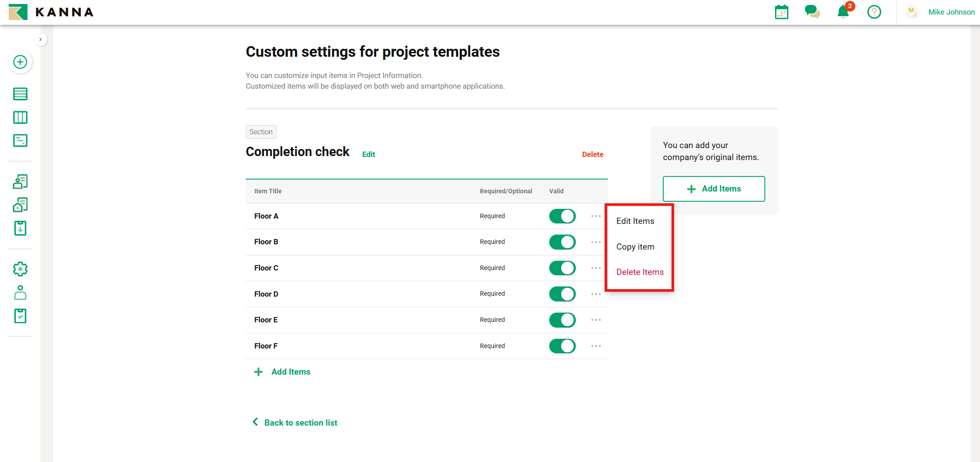This screenshot has width=980, height=462.
Task: Click the outlined Add Items button
Action: 713,189
